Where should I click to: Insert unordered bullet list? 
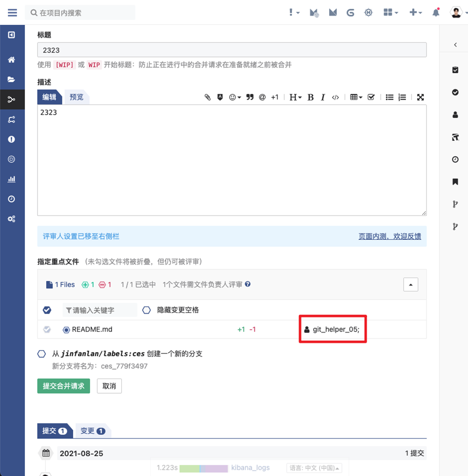[390, 97]
